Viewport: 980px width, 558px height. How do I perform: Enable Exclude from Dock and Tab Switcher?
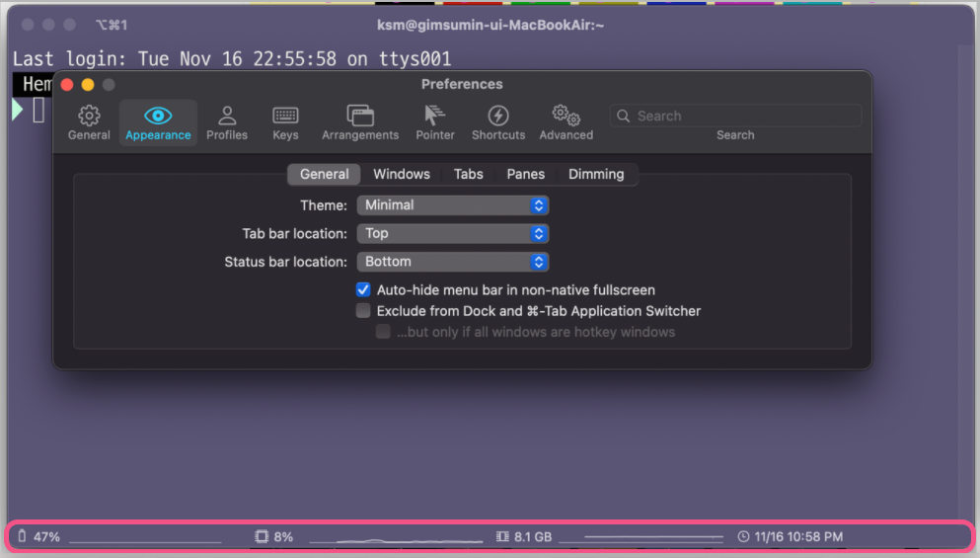(363, 311)
